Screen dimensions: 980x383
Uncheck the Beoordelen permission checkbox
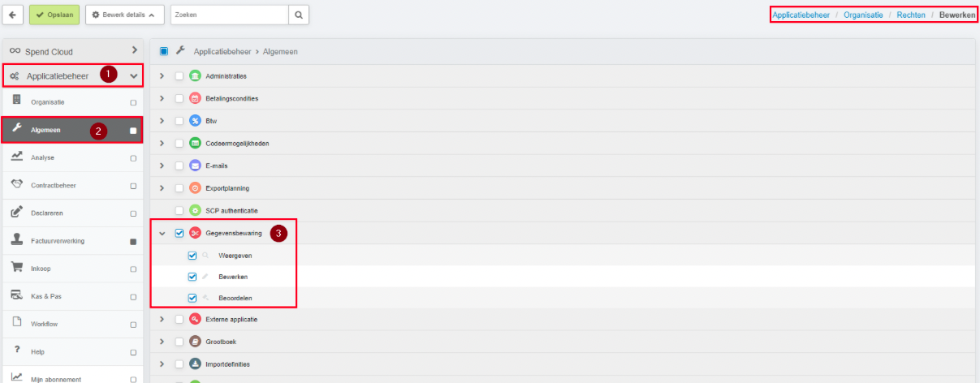click(192, 298)
